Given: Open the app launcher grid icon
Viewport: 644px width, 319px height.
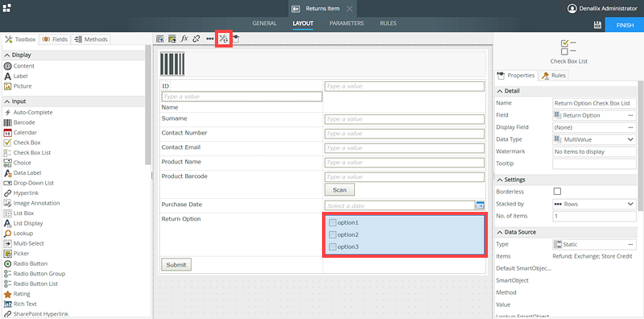Looking at the screenshot, I should [x=6, y=8].
